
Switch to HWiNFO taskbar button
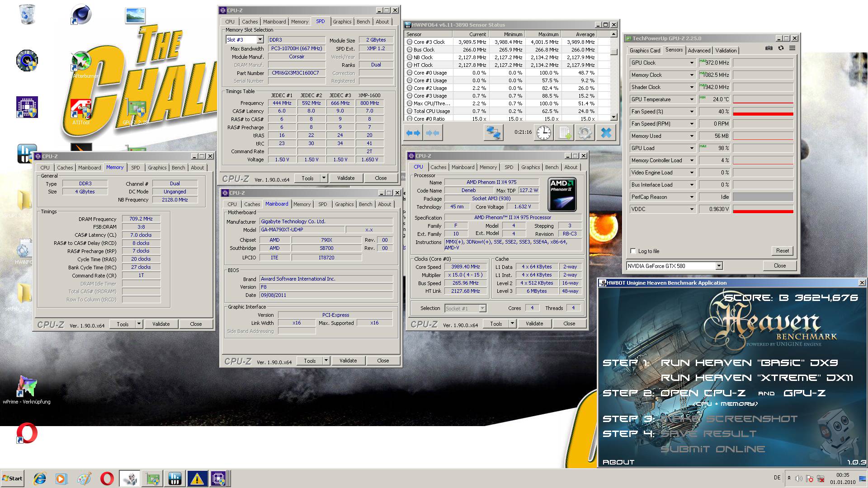pos(175,479)
